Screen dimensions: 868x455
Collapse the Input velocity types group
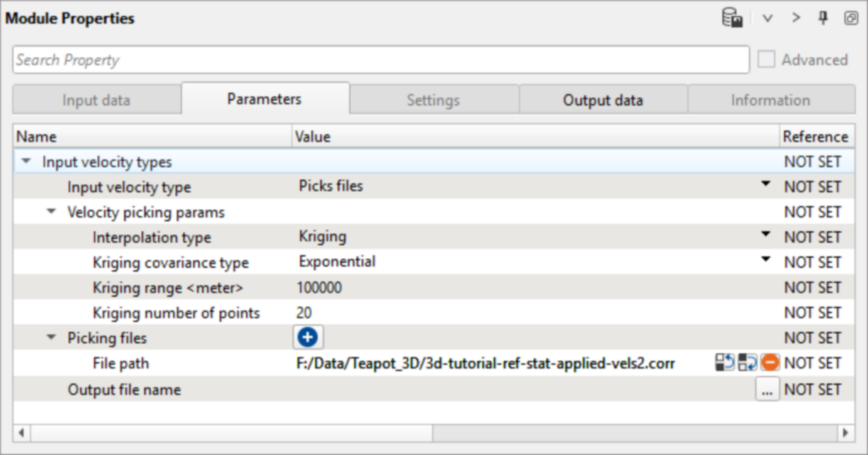point(26,162)
